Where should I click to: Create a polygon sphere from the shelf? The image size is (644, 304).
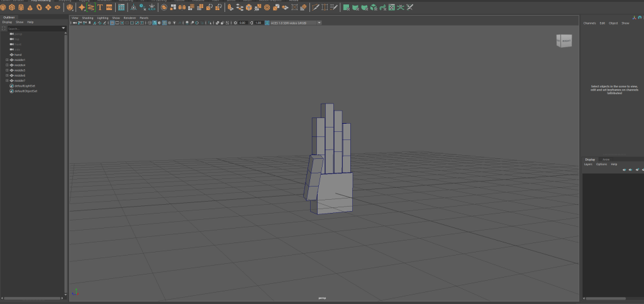tap(3, 8)
